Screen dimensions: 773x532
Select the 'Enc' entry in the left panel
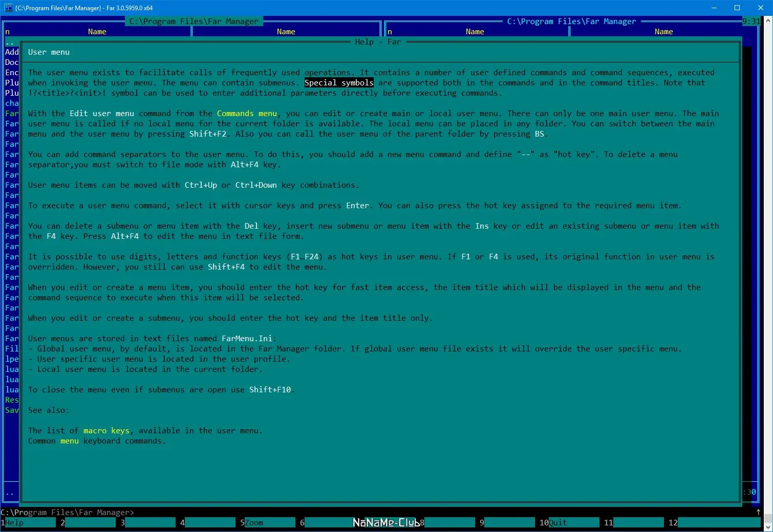pos(12,73)
